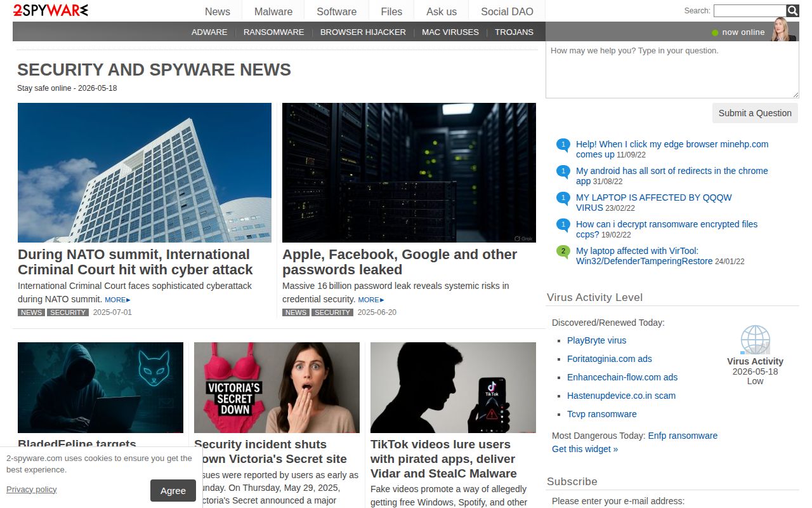Select the MAC VIRUSES submenu item
The width and height of the screenshot is (812, 508).
450,32
